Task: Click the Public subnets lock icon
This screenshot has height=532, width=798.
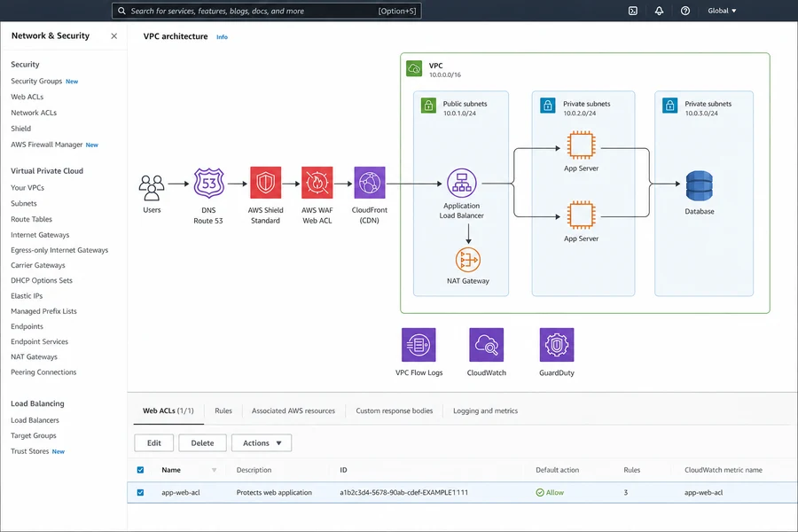Action: coord(428,106)
